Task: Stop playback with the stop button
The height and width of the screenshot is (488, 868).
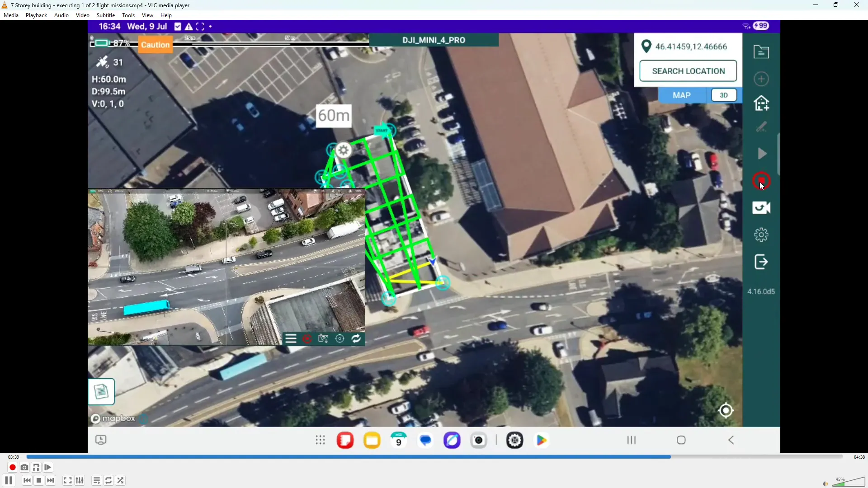Action: pyautogui.click(x=39, y=481)
